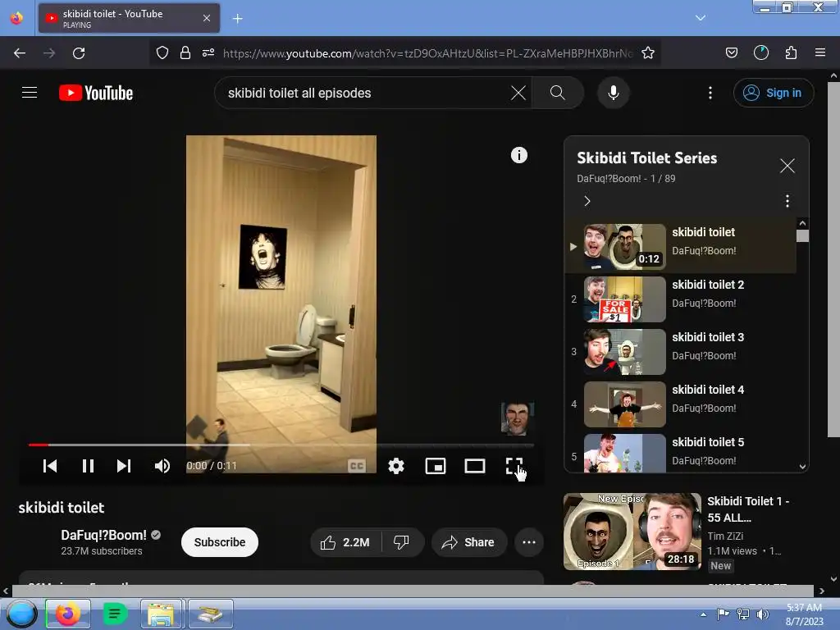Open tracking protection shield icon
This screenshot has width=840, height=630.
tap(162, 52)
